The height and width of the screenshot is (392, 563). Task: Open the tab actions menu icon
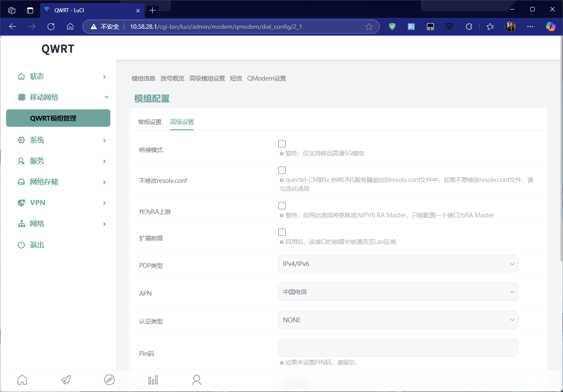(x=30, y=10)
